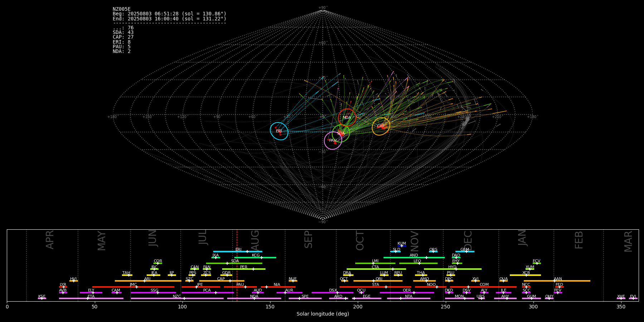The height and width of the screenshot is (322, 644).
Task: Click the +90 latitude label atop map
Action: 323,8
